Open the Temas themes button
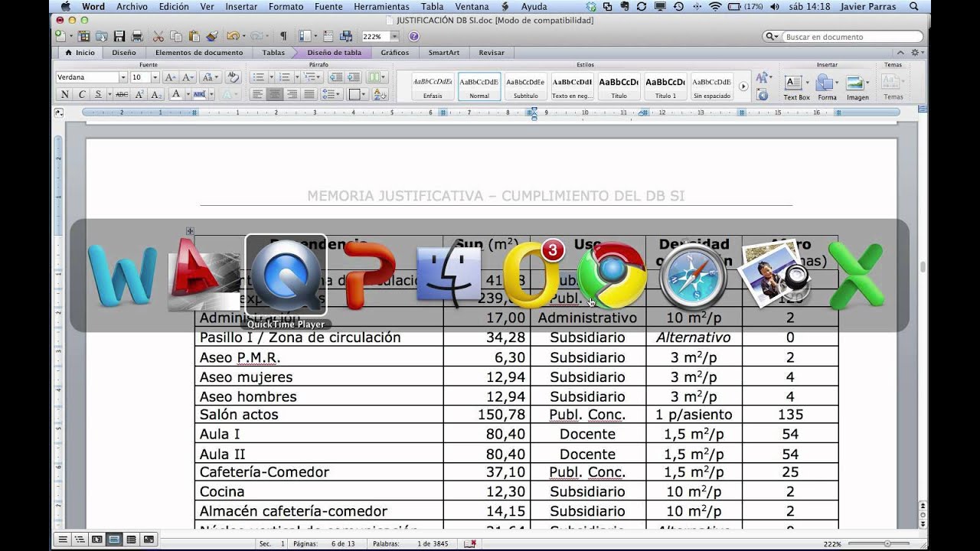Screen dimensions: 980x551 click(893, 87)
